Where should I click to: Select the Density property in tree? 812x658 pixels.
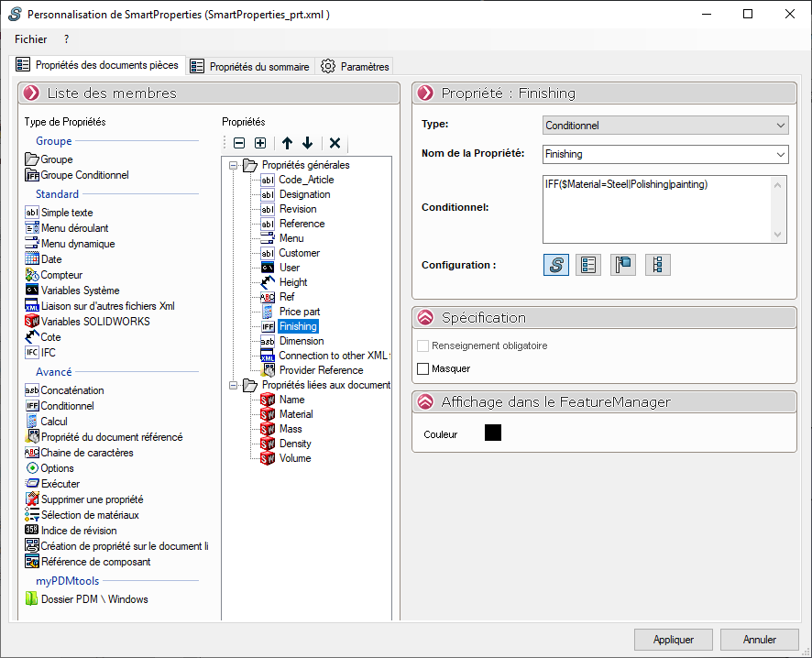(295, 444)
